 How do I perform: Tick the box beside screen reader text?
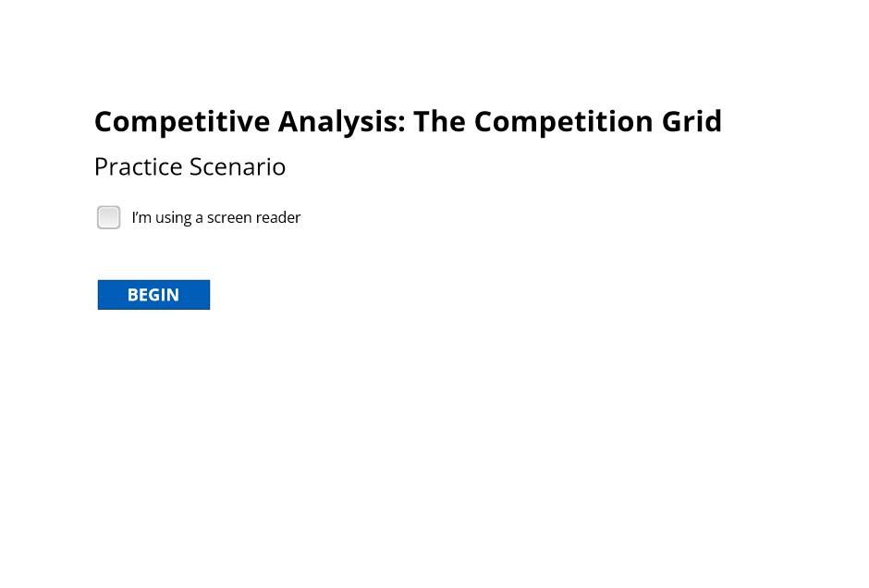109,217
